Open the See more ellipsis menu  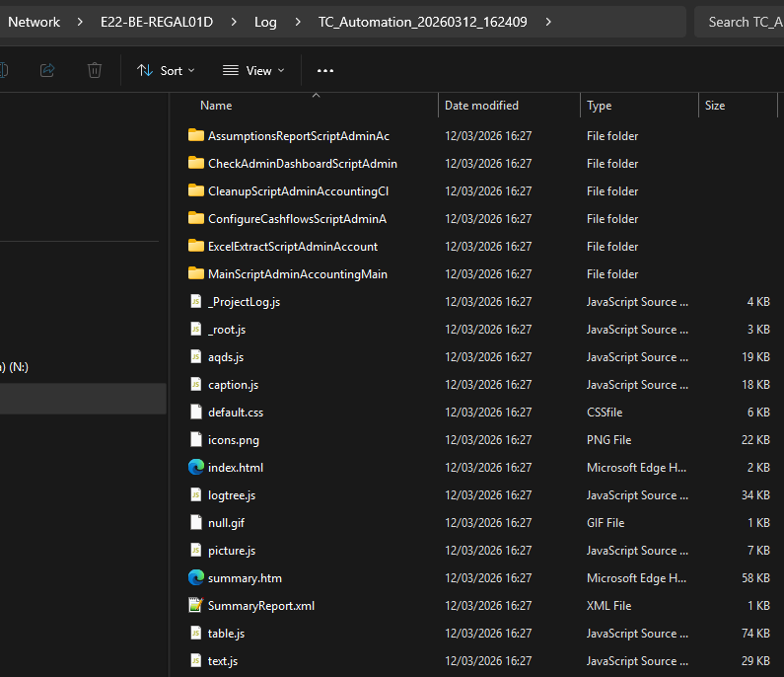[x=325, y=70]
